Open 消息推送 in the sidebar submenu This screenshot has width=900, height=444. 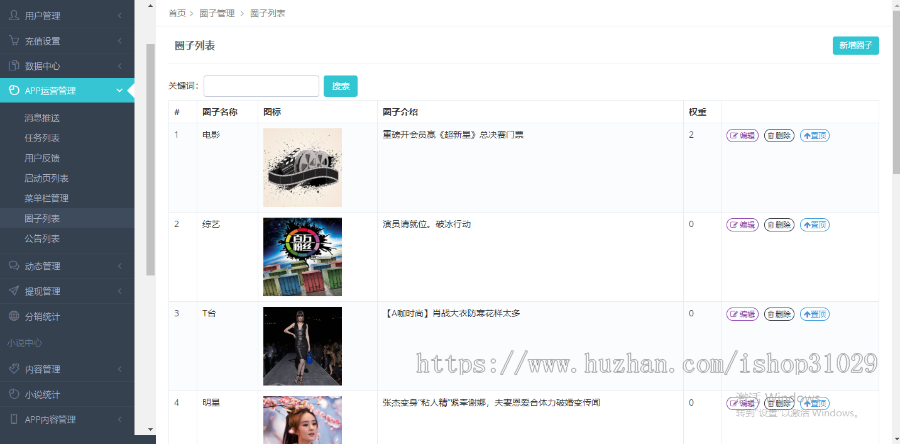pyautogui.click(x=42, y=117)
